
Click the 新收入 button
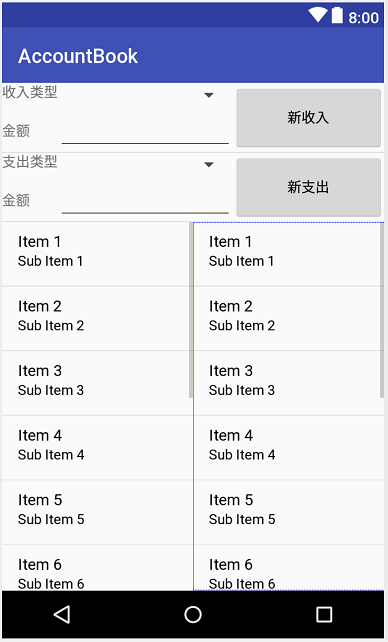[308, 118]
